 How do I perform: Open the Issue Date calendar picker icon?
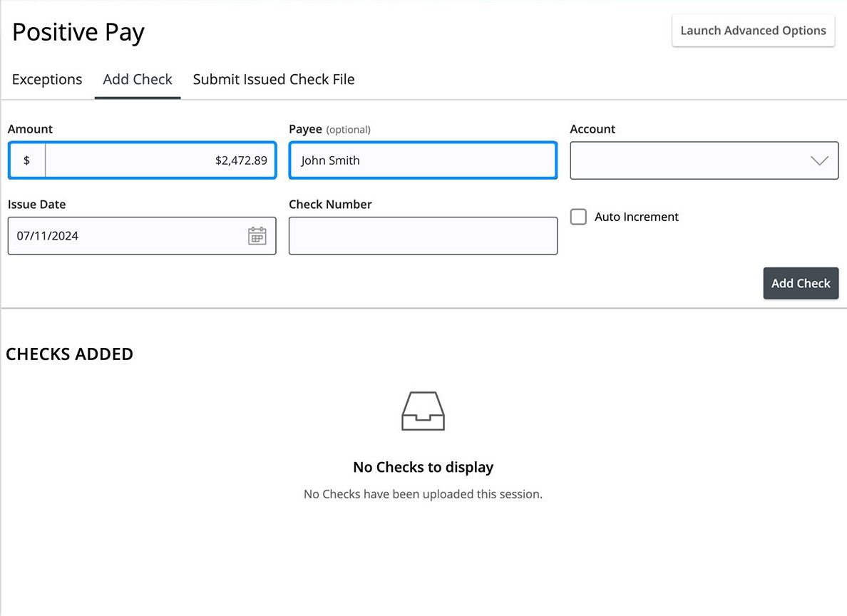pyautogui.click(x=257, y=235)
